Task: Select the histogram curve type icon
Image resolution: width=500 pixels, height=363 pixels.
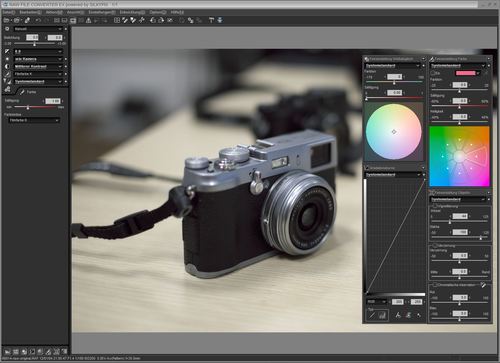Action: point(382,315)
